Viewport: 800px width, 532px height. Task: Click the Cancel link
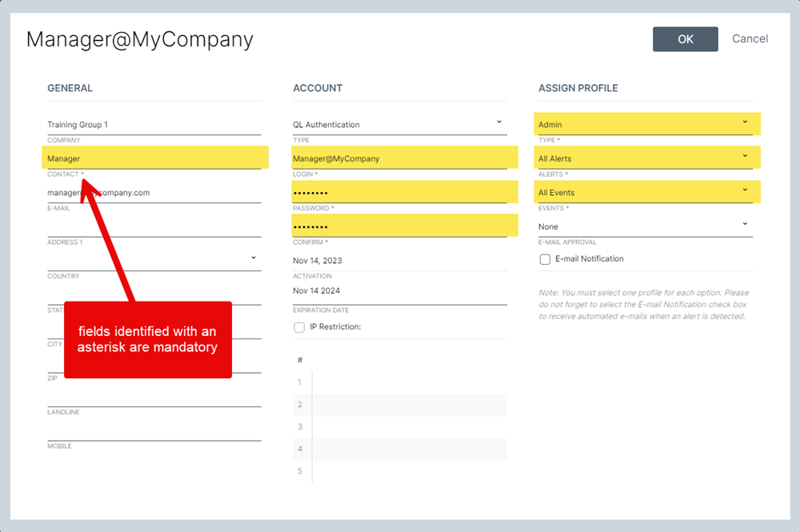[x=750, y=38]
